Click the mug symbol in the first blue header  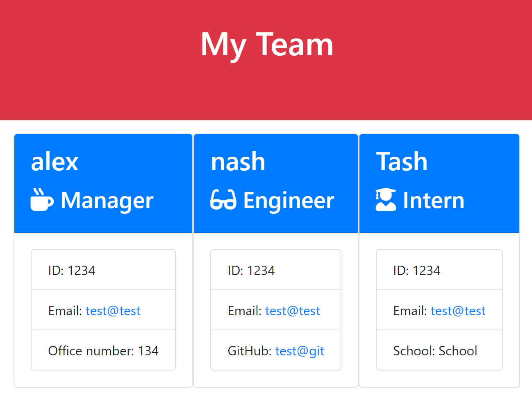coord(41,200)
